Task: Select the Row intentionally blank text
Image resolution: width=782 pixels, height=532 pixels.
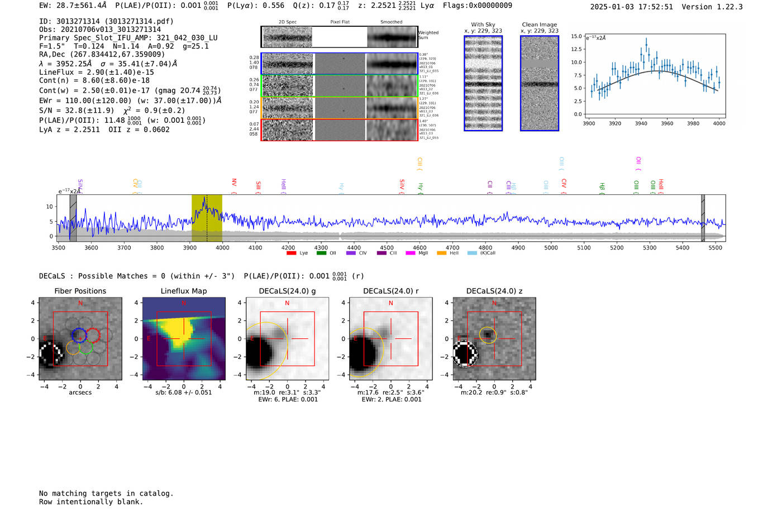Action: [91, 502]
